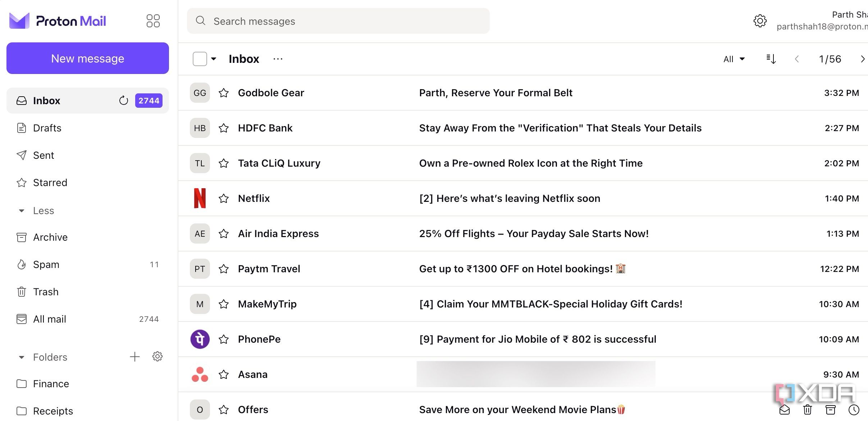The width and height of the screenshot is (868, 421).
Task: Open the Drafts folder
Action: click(87, 128)
